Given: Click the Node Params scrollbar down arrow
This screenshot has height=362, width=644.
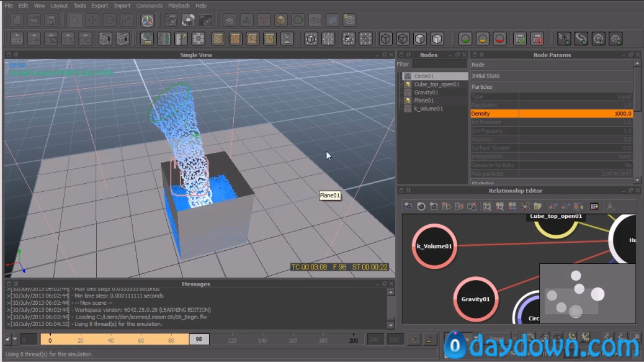Looking at the screenshot, I should point(637,180).
